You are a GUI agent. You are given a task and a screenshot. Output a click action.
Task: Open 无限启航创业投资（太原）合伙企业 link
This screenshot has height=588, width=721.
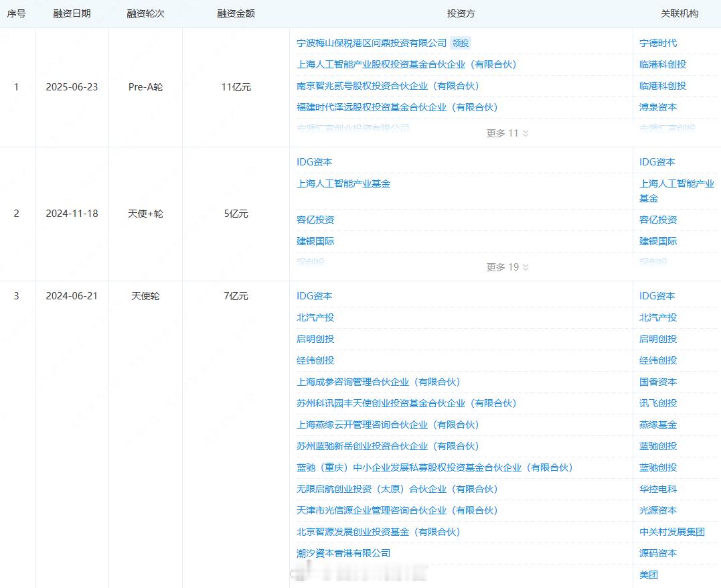(397, 489)
